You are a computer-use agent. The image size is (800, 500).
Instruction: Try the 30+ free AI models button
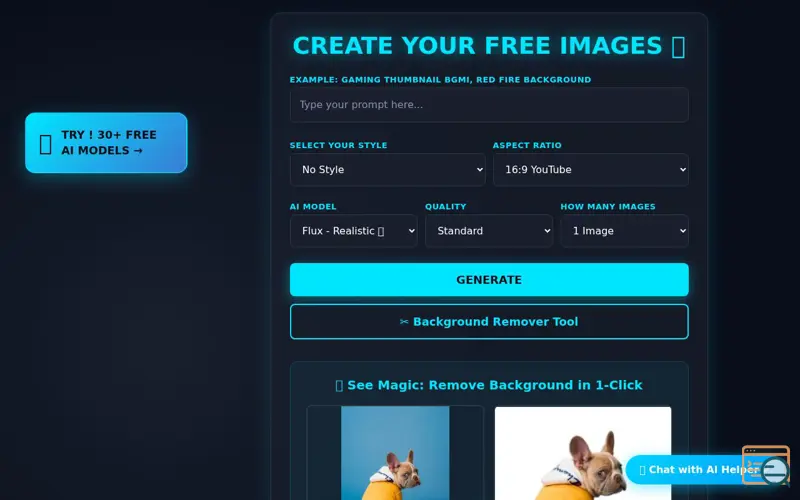pos(106,143)
